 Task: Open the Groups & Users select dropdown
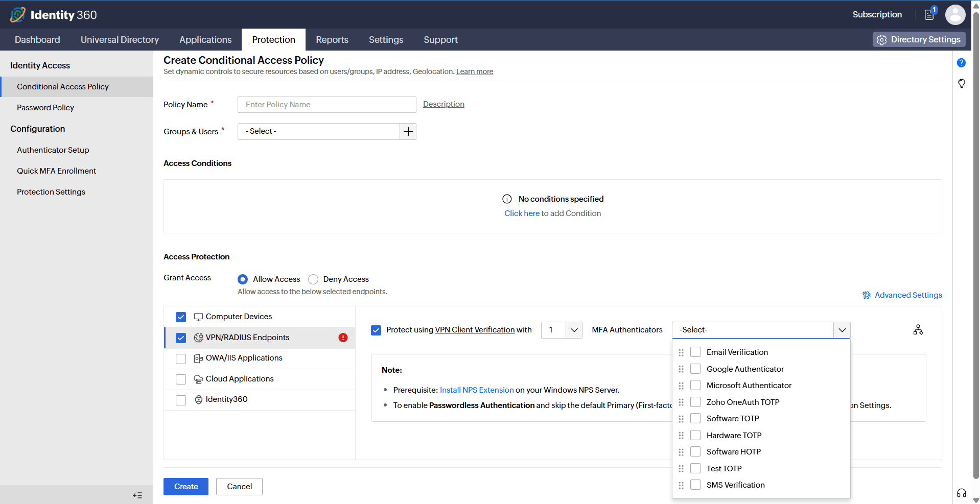pyautogui.click(x=319, y=132)
